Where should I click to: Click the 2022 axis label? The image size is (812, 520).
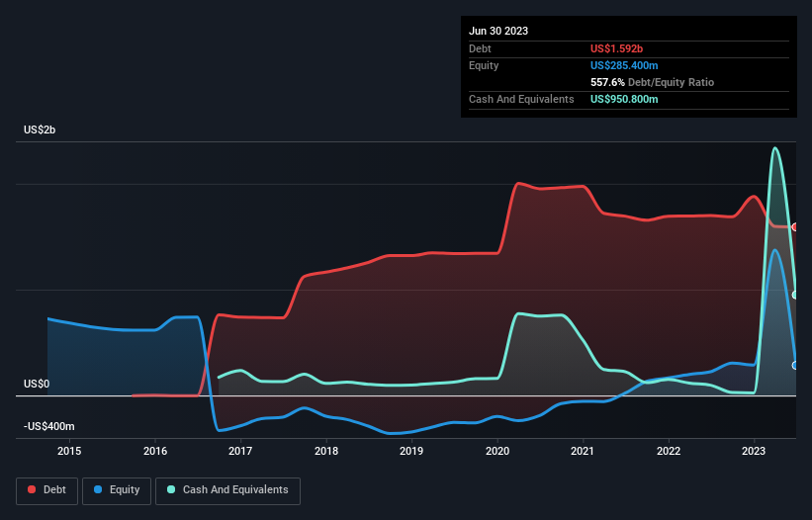coord(669,451)
